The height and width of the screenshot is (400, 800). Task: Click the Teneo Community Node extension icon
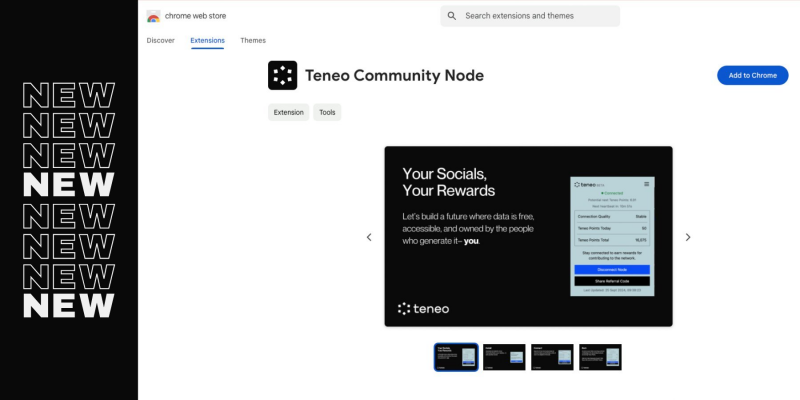click(282, 75)
